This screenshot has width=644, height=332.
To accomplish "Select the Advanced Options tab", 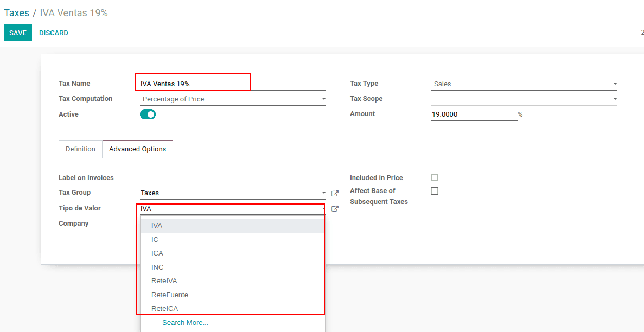I will tap(138, 149).
